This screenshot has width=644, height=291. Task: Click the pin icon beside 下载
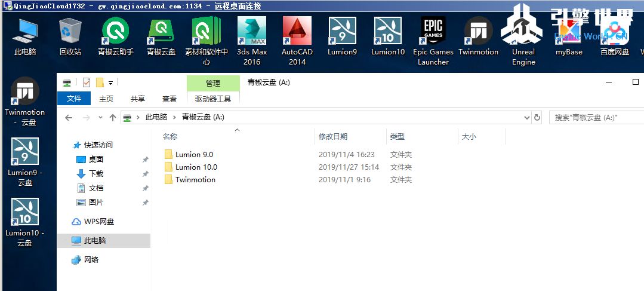tap(145, 174)
